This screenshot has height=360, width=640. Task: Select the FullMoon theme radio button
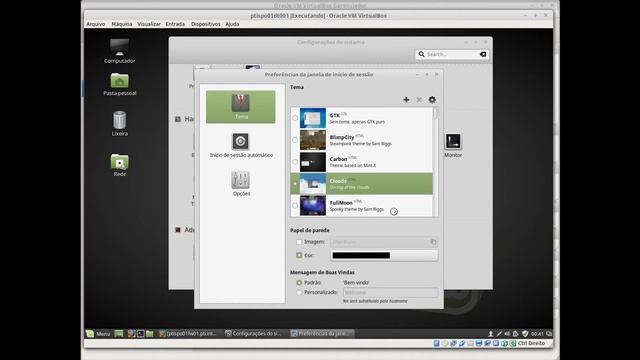[295, 205]
